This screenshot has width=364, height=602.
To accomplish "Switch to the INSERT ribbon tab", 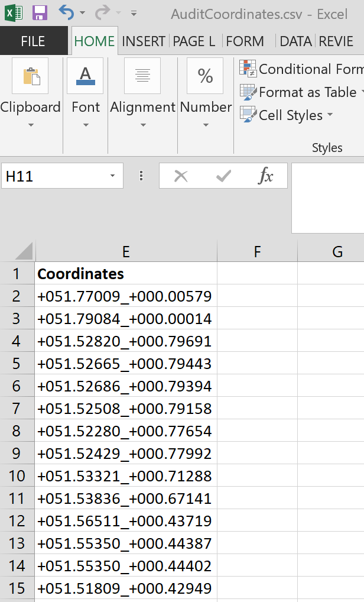I will (x=143, y=41).
